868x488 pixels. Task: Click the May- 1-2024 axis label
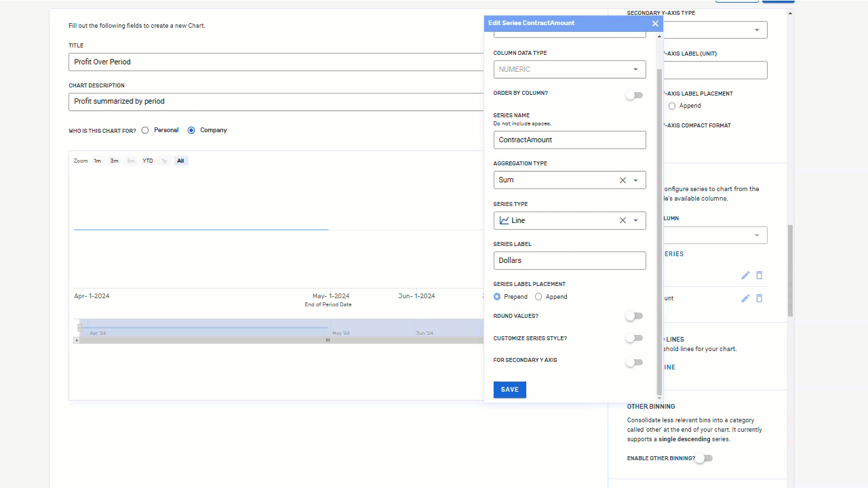coord(331,296)
